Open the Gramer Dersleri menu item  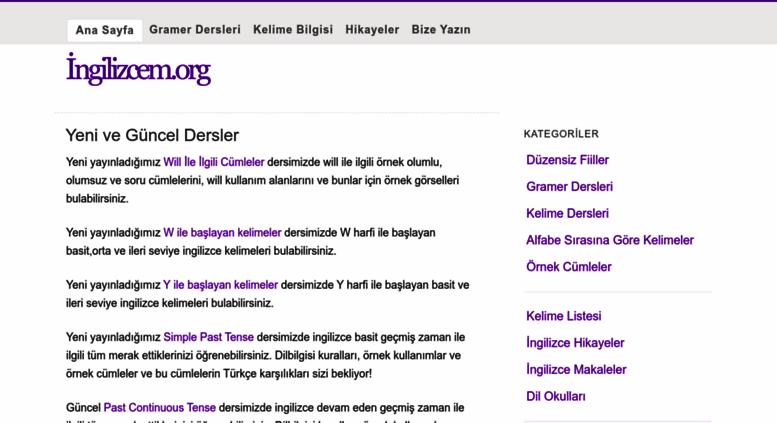(x=195, y=30)
